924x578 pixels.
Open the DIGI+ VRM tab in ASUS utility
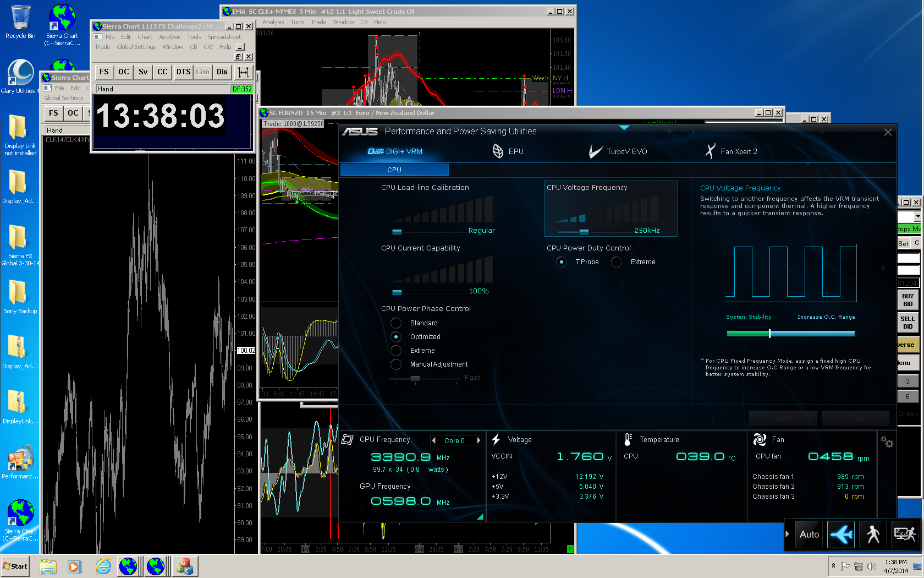coord(395,151)
